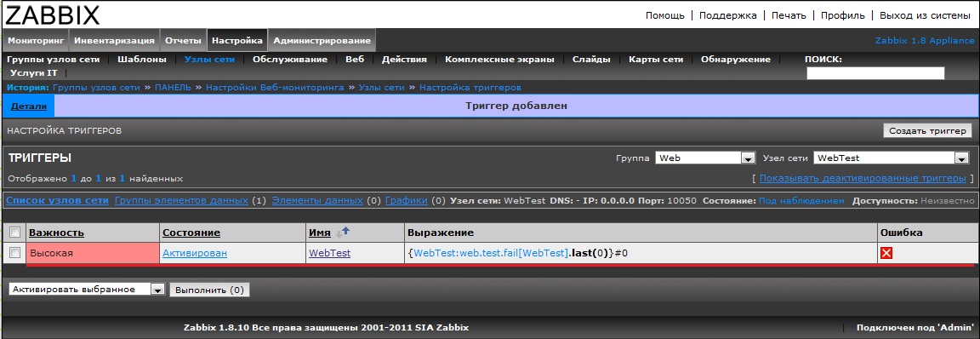Select the Настройка main tab
The image size is (980, 339).
(x=236, y=41)
